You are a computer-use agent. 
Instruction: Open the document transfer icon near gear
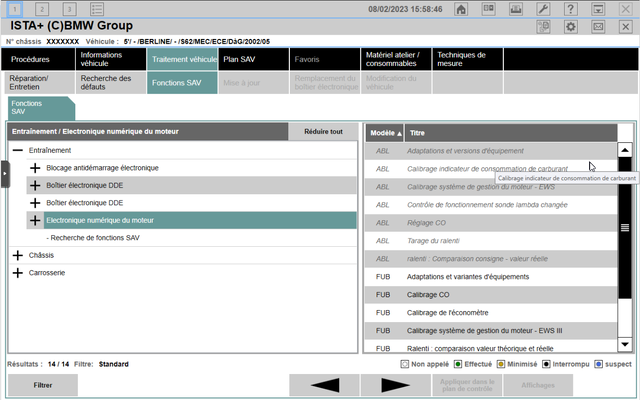coord(543,27)
